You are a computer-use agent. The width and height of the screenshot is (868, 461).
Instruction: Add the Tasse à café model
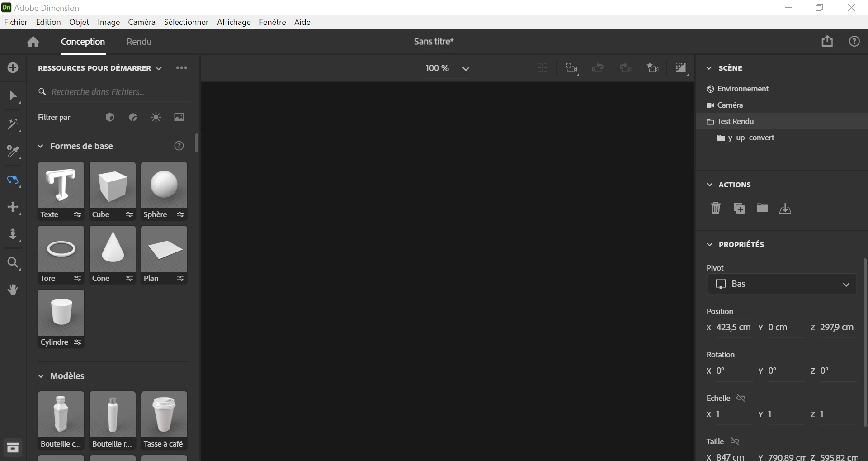click(x=164, y=415)
